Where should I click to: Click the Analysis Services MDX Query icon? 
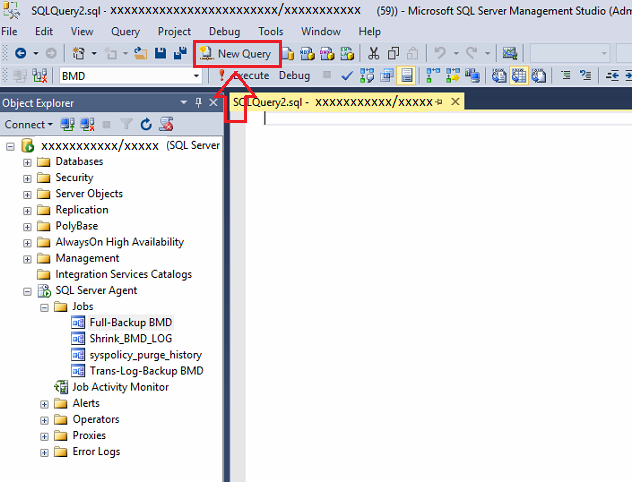(x=307, y=54)
